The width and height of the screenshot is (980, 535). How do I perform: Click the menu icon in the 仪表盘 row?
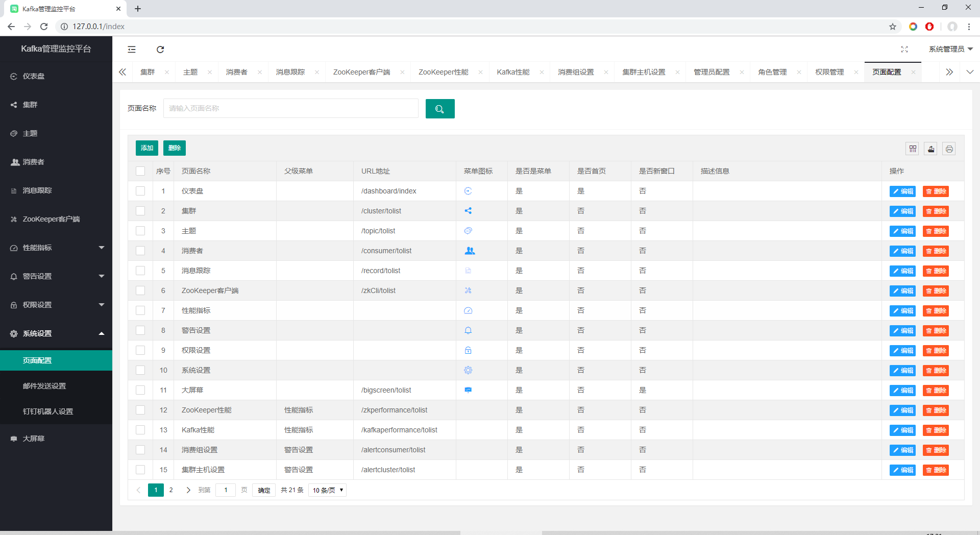(468, 191)
